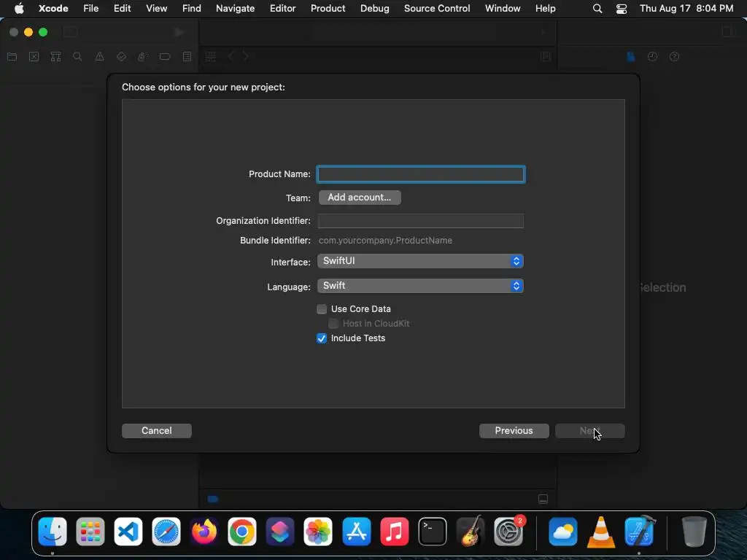Open the Report navigator icon
Image resolution: width=747 pixels, height=560 pixels.
(x=187, y=57)
